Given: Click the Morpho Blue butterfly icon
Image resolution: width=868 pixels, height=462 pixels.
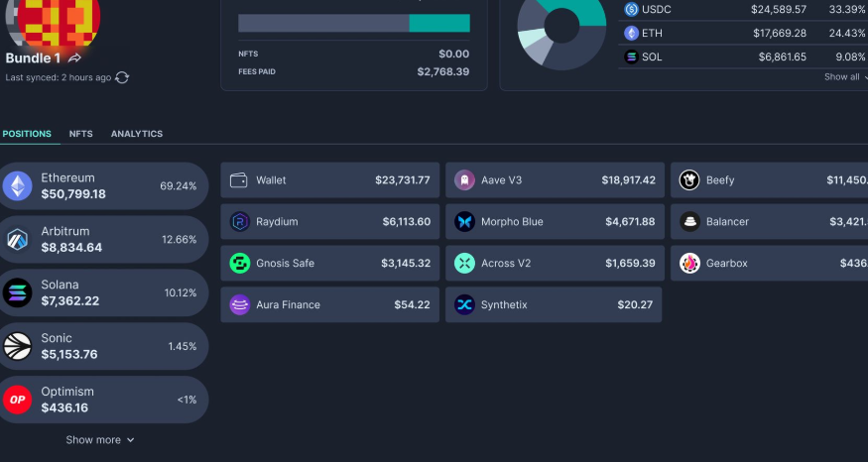Looking at the screenshot, I should [464, 222].
